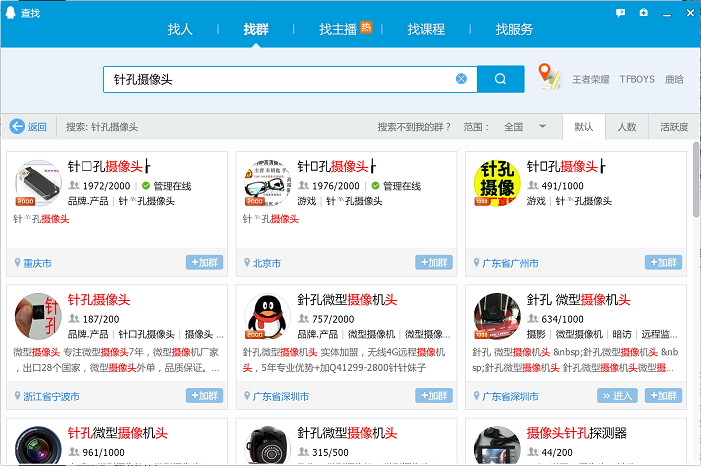Open the 摄像头针孔探测器 group title

tap(577, 433)
